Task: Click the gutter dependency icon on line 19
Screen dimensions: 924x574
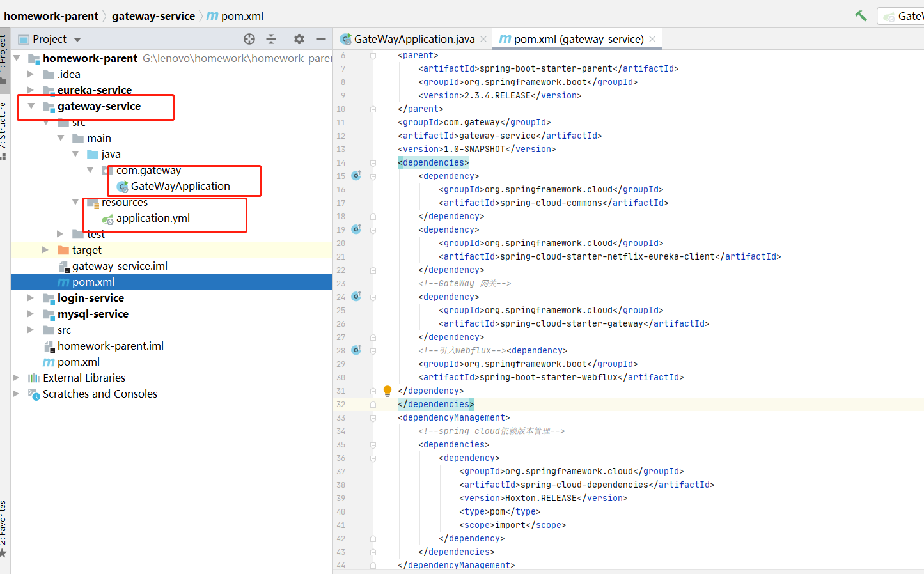Action: click(x=356, y=229)
